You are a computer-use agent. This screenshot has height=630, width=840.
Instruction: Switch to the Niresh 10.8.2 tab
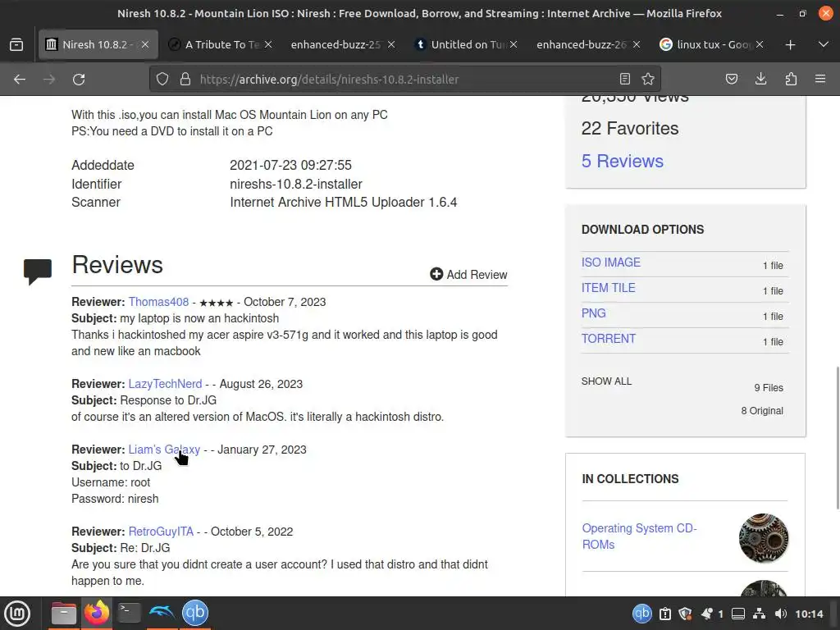coord(98,44)
